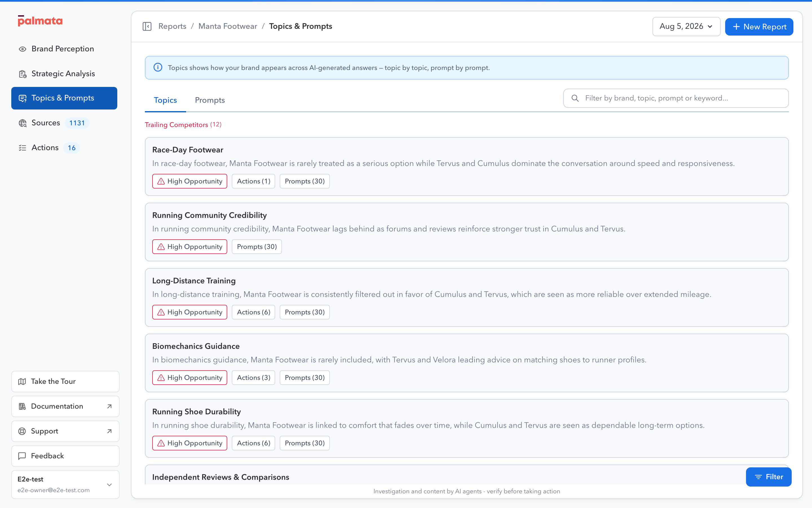Open Prompts (30) on Running Community Credibility
812x508 pixels.
[257, 247]
